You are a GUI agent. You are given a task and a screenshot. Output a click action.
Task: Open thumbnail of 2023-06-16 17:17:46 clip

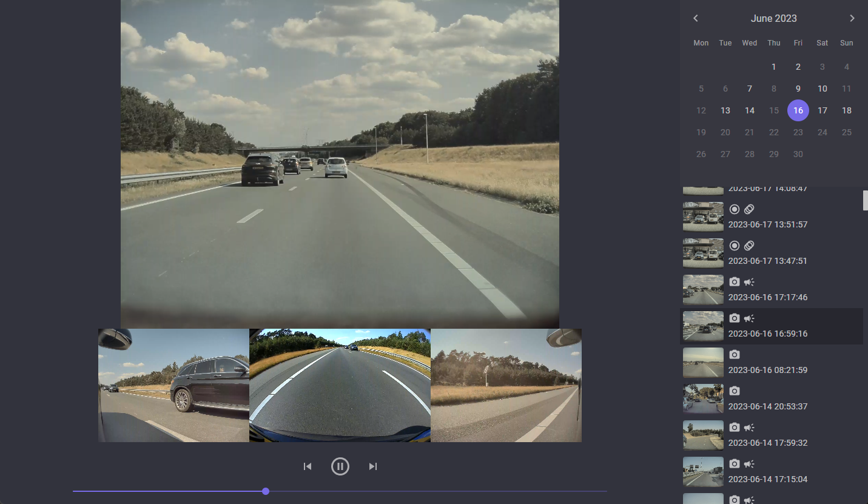[x=703, y=289]
